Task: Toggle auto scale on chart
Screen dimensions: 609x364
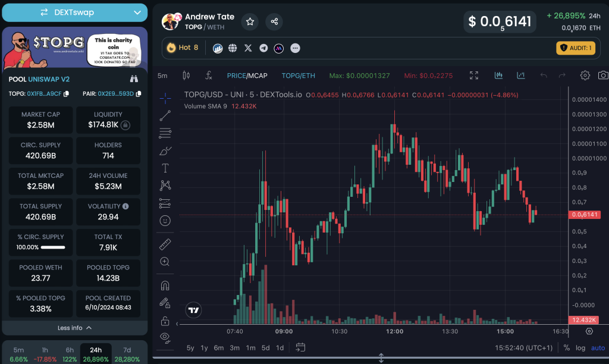Action: coord(598,348)
